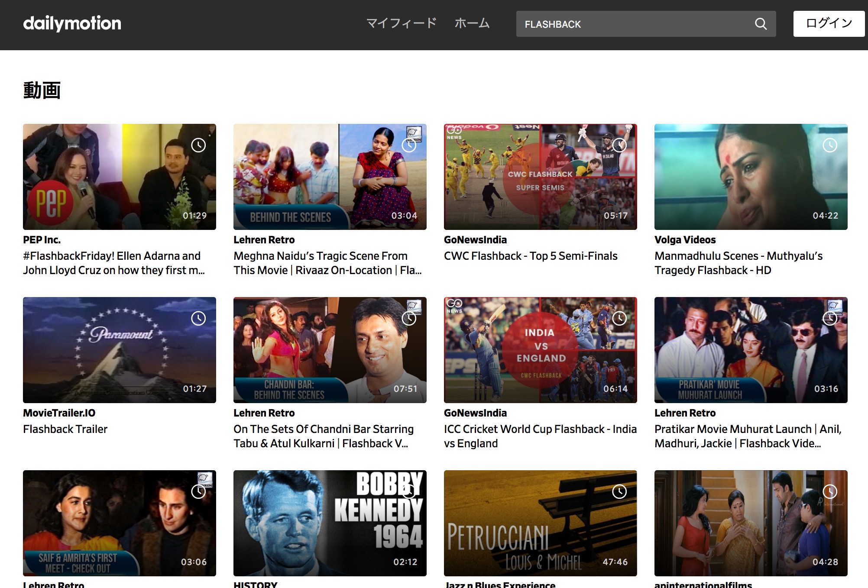Open ICC Cricket World Cup Flashback title

540,436
